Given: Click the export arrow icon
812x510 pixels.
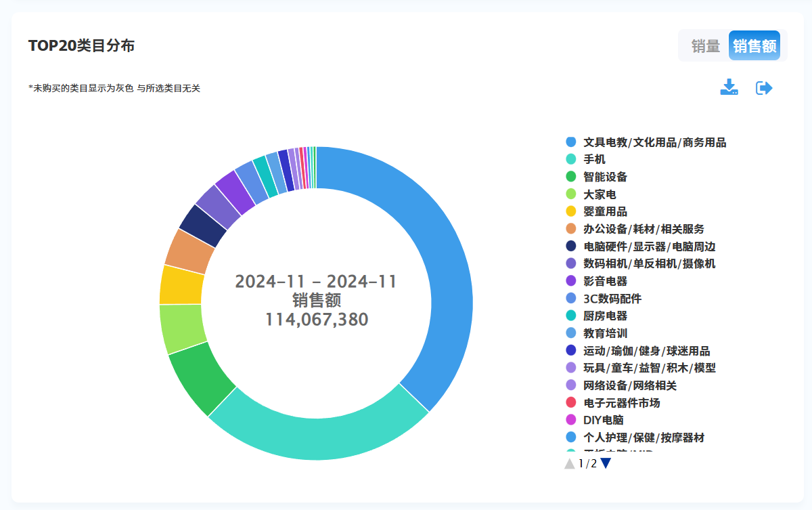Looking at the screenshot, I should coord(764,88).
